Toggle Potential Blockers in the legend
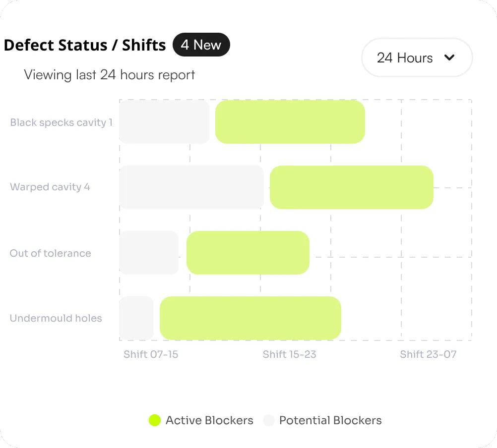This screenshot has width=497, height=448. (330, 420)
